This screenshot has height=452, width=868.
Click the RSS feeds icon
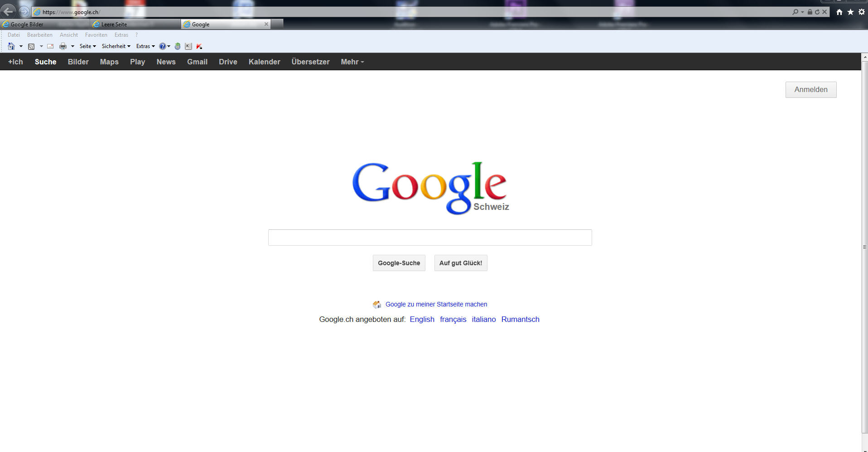[x=31, y=46]
